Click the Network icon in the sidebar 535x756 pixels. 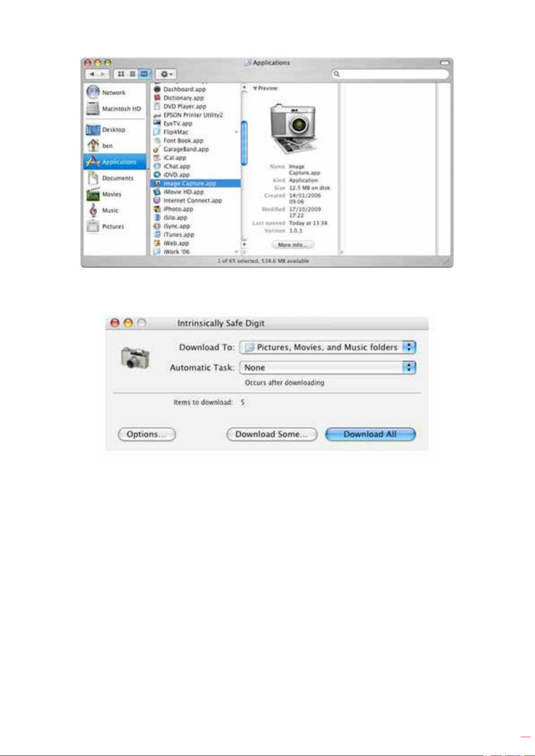tap(93, 92)
